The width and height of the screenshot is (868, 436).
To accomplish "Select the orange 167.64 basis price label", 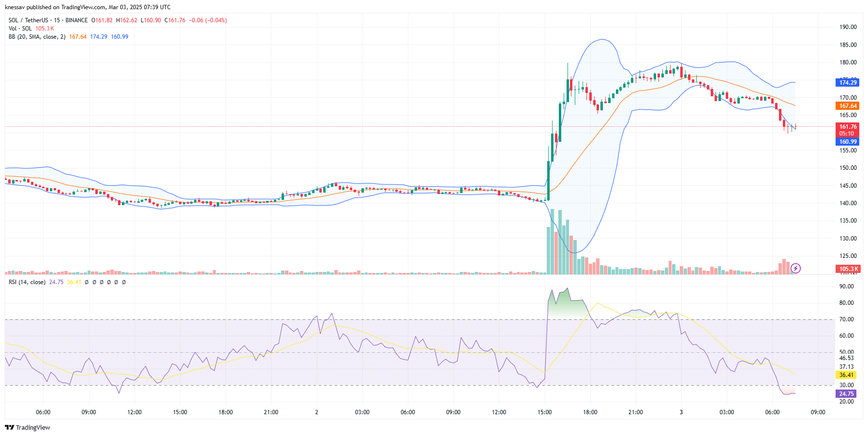I will pyautogui.click(x=848, y=106).
